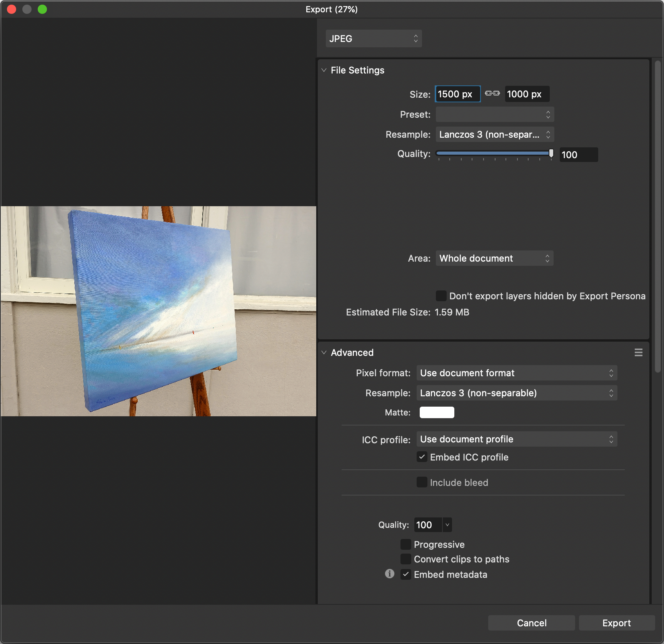
Task: Toggle the Include bleed checkbox
Action: click(422, 482)
